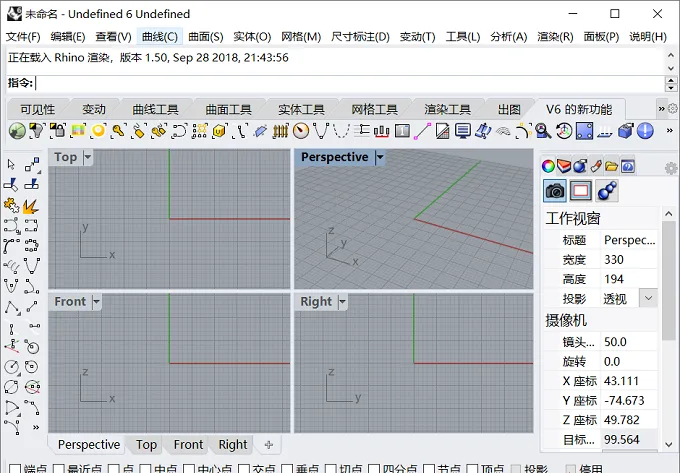
Task: Switch to the 曲面工具 toolbar tab
Action: (x=229, y=109)
